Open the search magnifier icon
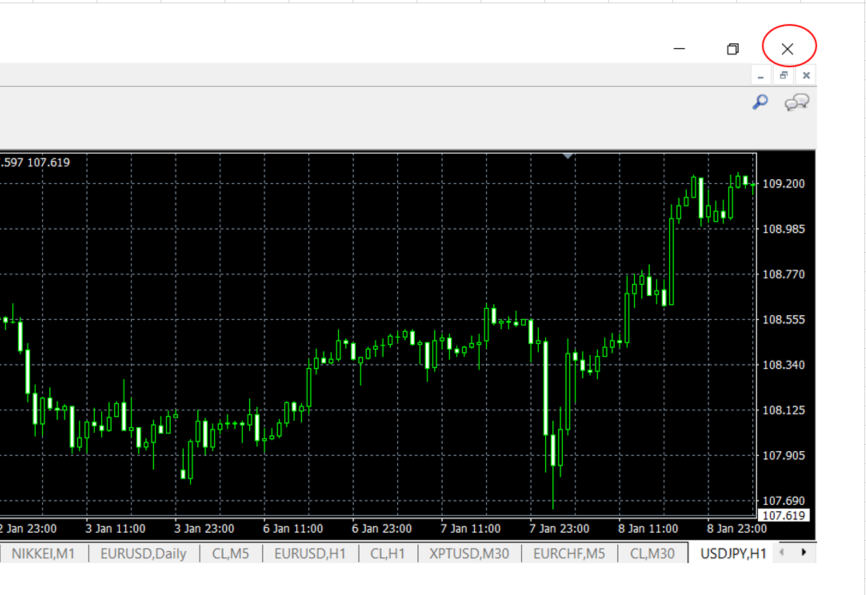Viewport: 866px width, 595px height. (x=761, y=102)
